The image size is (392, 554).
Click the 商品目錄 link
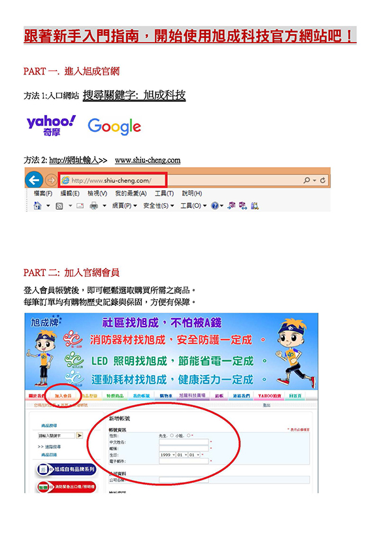point(49,455)
